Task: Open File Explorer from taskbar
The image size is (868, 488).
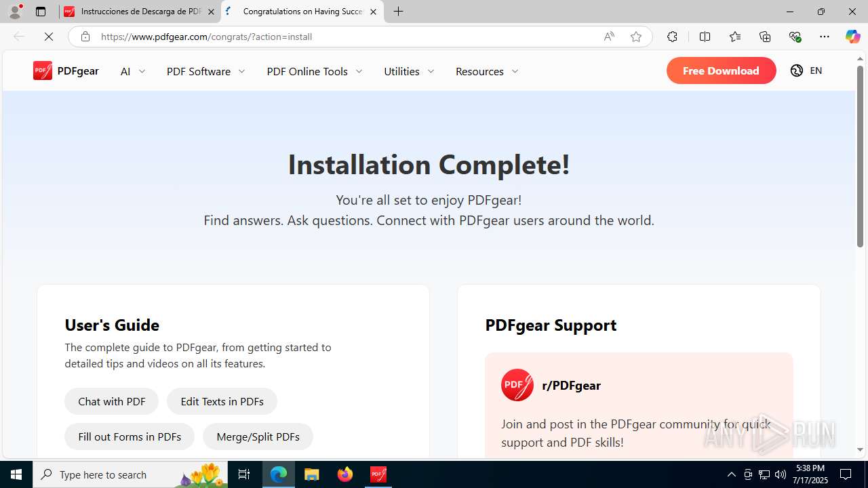Action: [311, 474]
